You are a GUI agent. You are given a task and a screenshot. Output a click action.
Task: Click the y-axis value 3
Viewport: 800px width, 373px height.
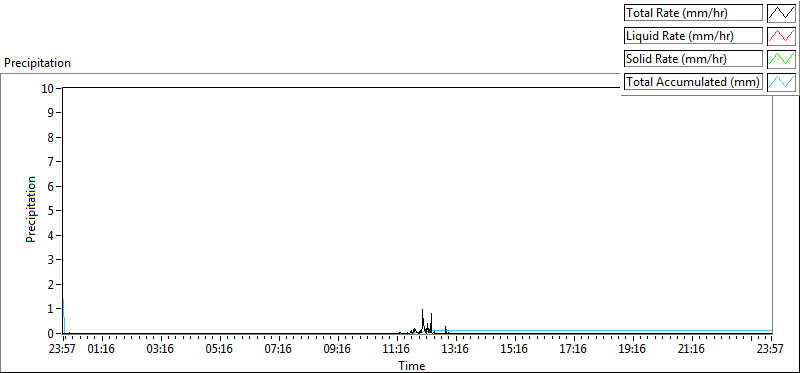(51, 260)
